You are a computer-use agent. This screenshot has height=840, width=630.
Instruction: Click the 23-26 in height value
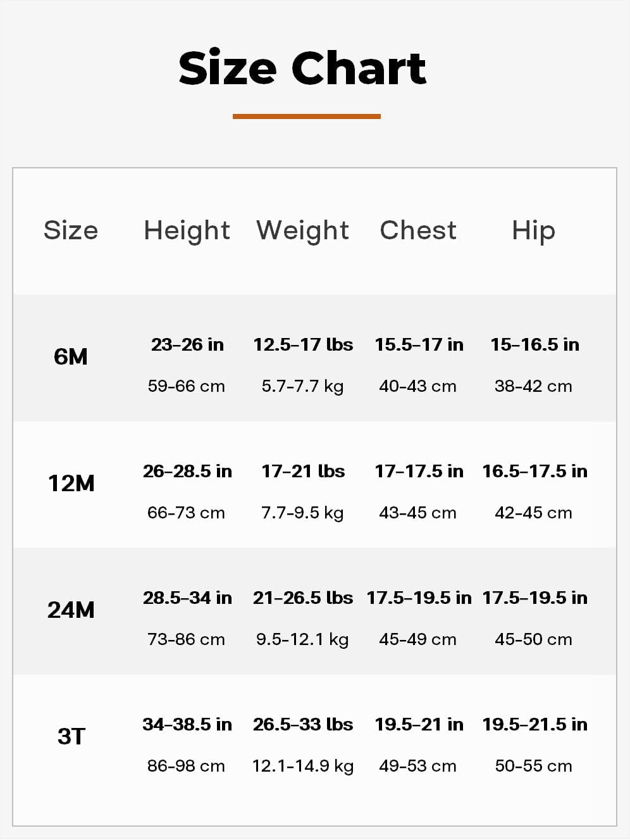(x=187, y=345)
